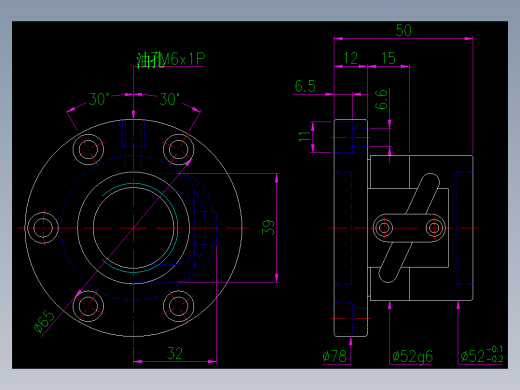
Task: Select the right screw hole on return tube clamp
Action: (x=434, y=228)
